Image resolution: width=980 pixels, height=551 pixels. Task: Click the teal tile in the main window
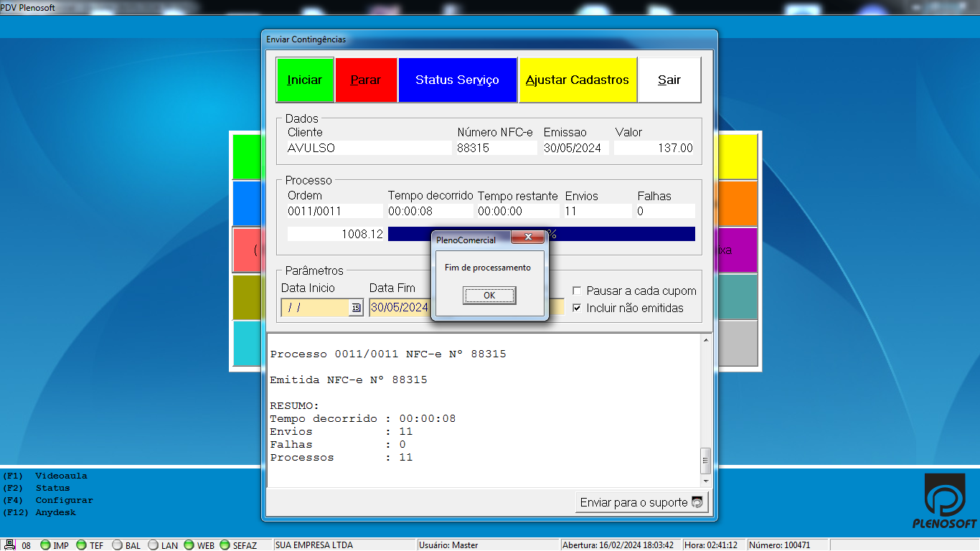(738, 297)
